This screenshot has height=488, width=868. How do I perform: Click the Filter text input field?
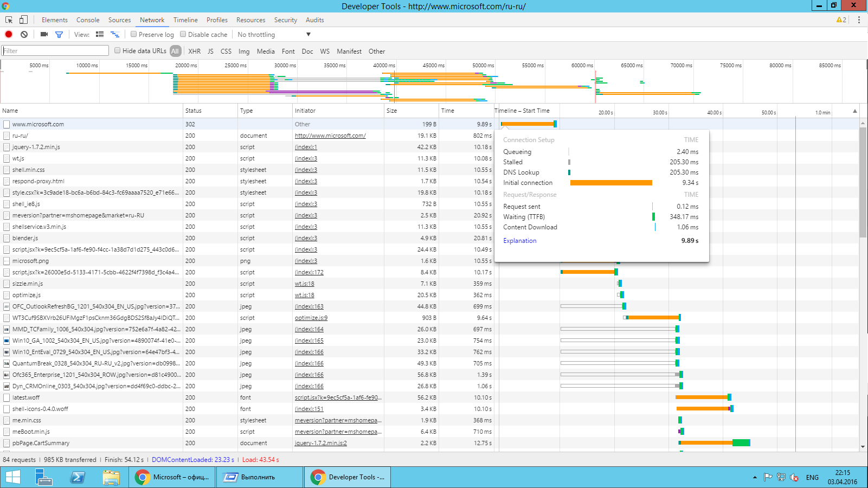pos(55,50)
